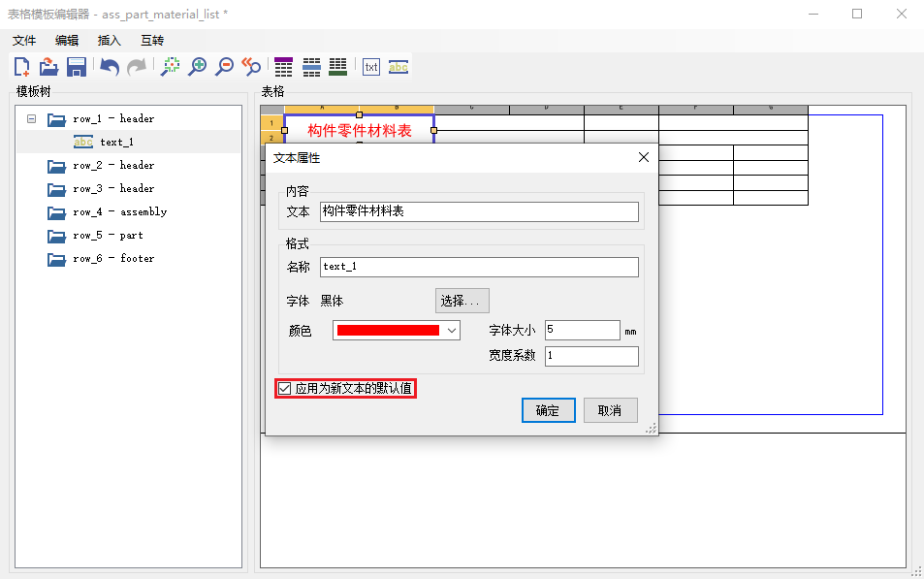Image resolution: width=924 pixels, height=579 pixels.
Task: Click the 选择... font button
Action: (461, 302)
